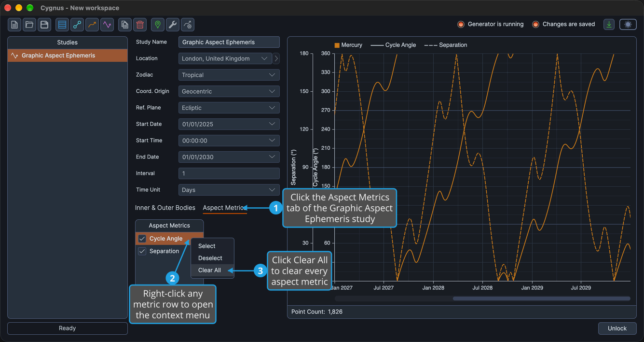Click the Study Name input field
Viewport: 644px width, 342px height.
229,42
